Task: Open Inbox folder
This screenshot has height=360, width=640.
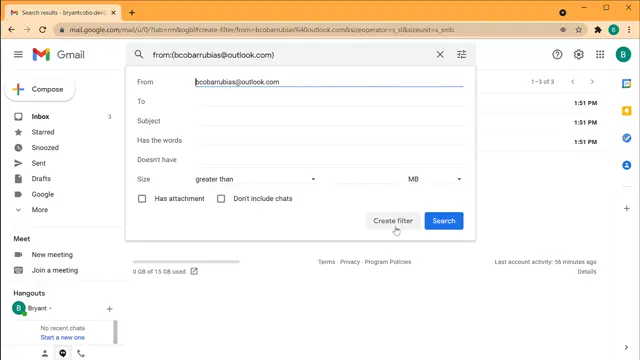Action: [40, 117]
